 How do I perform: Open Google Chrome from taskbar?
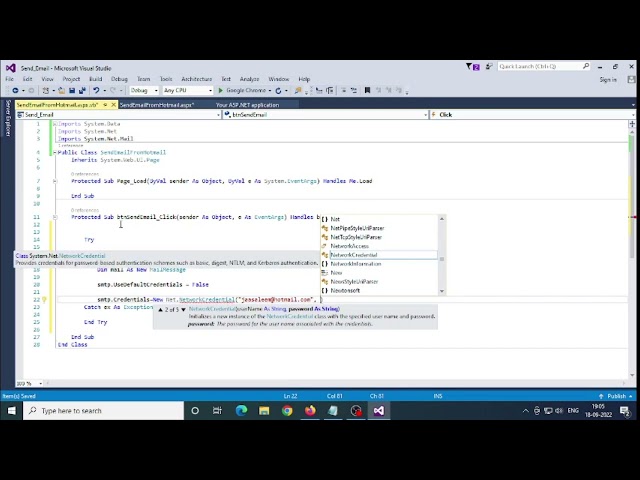tap(287, 411)
